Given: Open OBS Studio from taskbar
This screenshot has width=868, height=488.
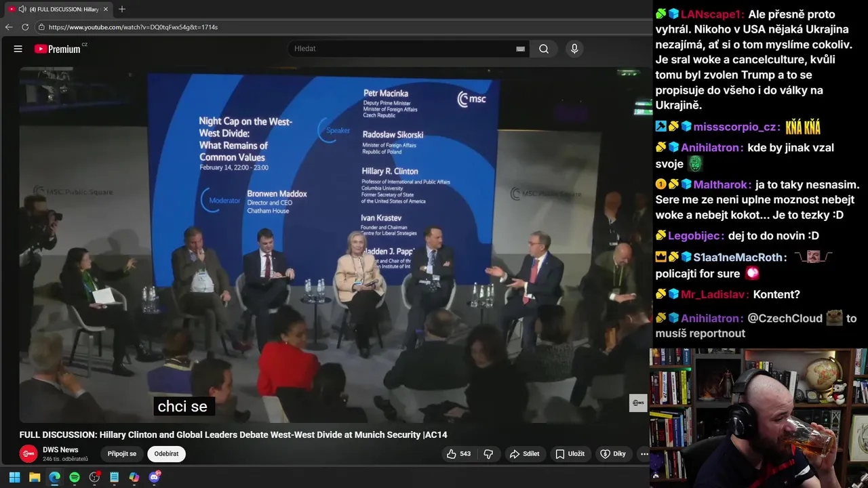Looking at the screenshot, I should point(94,477).
